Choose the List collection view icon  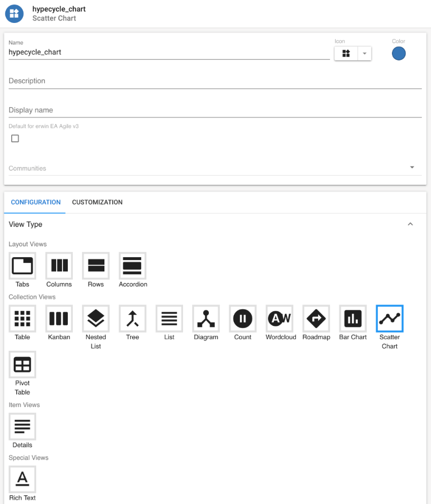(x=169, y=318)
